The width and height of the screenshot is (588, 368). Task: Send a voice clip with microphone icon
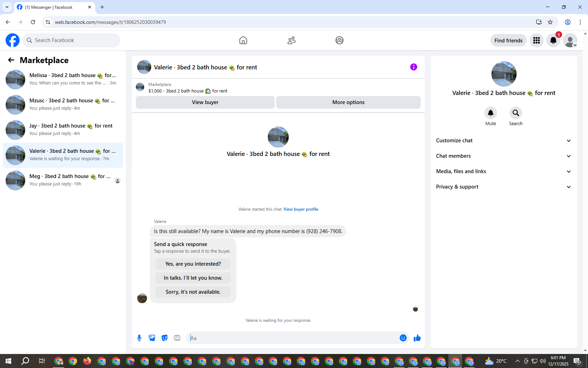[139, 338]
